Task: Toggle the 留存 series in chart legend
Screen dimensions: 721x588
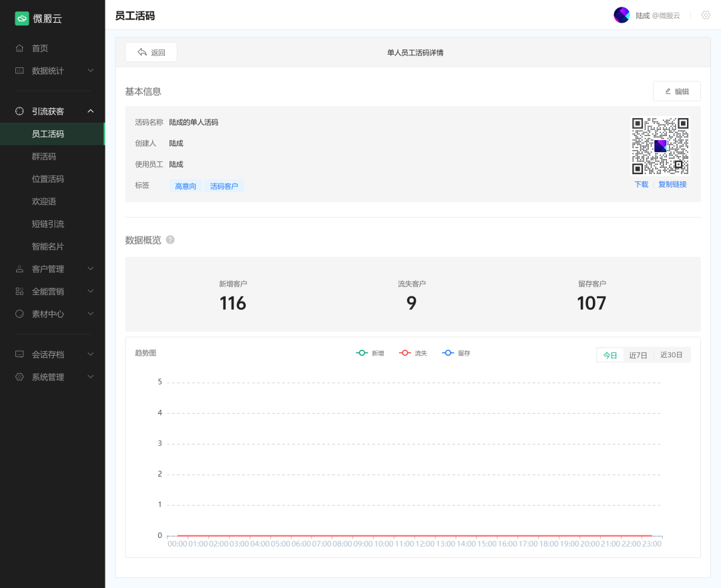Action: pyautogui.click(x=456, y=353)
